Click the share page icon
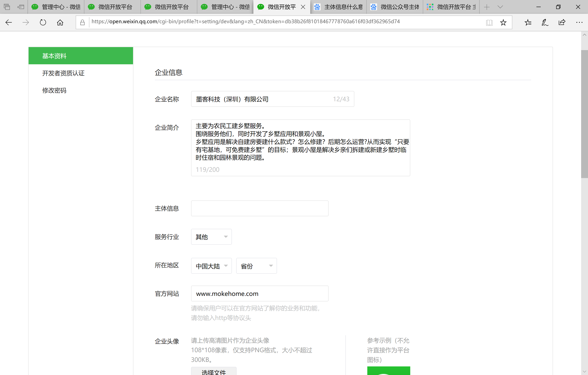This screenshot has width=588, height=375. pos(562,23)
